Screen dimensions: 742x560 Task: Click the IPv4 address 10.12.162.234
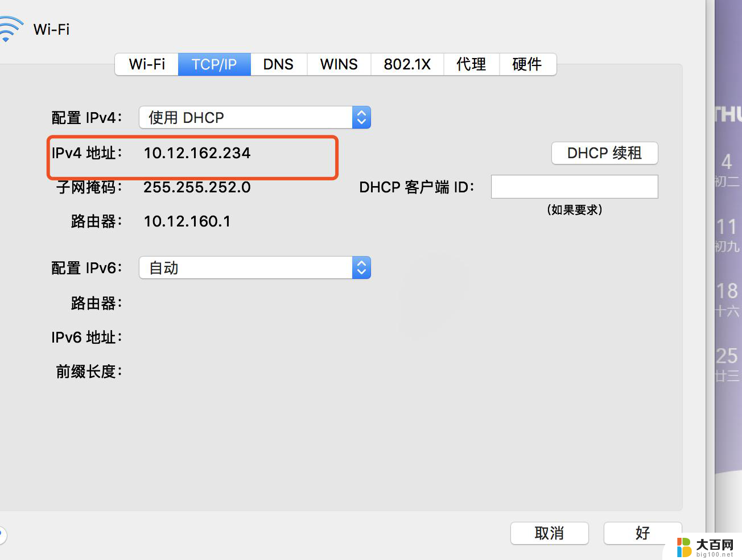197,153
